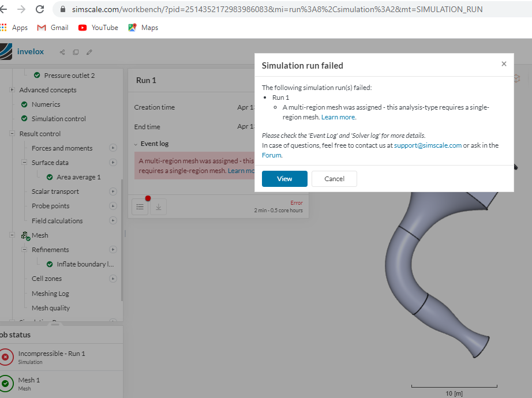Open the event log list icon
Viewport: 532px width, 398px height.
click(140, 206)
